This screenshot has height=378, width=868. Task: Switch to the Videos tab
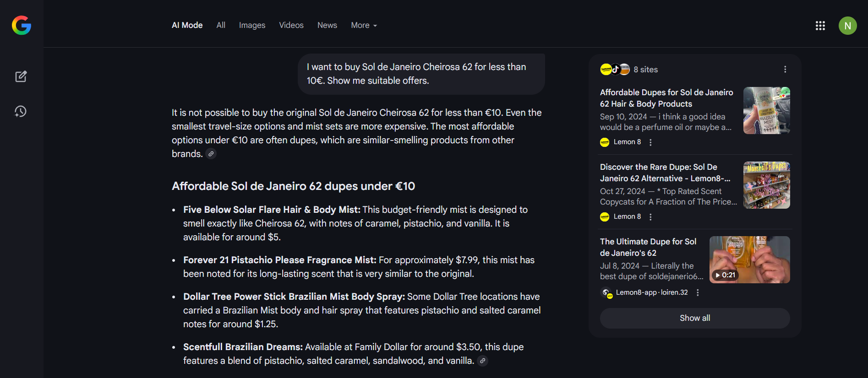tap(291, 25)
